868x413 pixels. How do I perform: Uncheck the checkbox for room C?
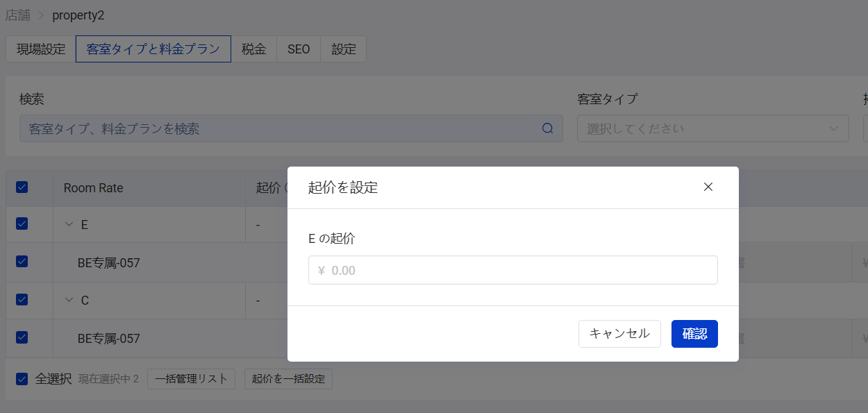(x=22, y=299)
